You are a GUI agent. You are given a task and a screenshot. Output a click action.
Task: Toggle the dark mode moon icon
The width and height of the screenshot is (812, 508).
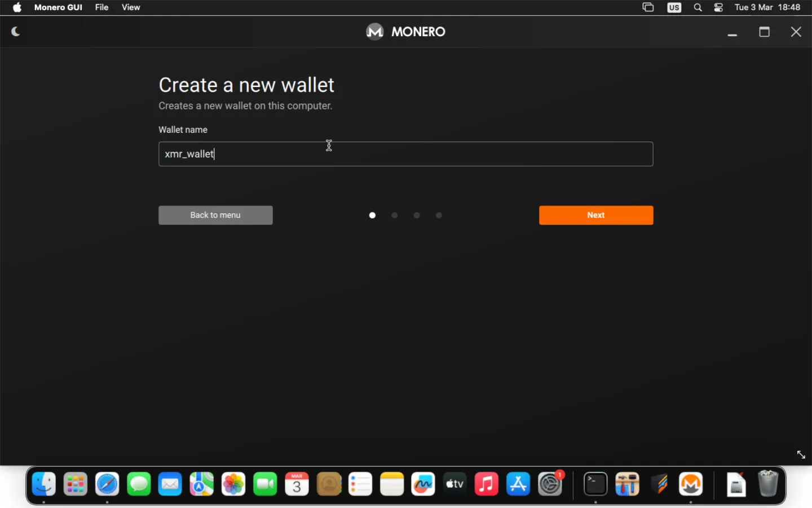click(16, 32)
